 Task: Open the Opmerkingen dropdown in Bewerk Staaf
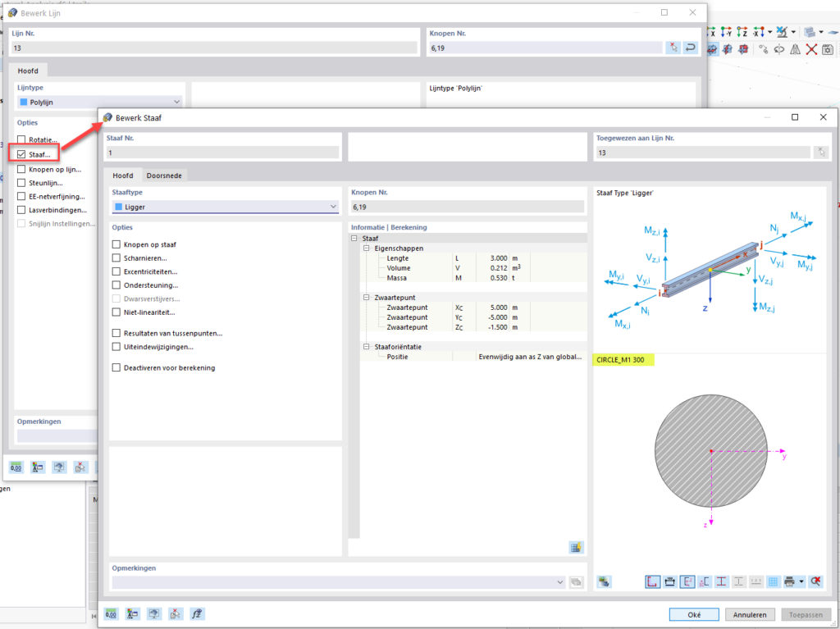560,581
